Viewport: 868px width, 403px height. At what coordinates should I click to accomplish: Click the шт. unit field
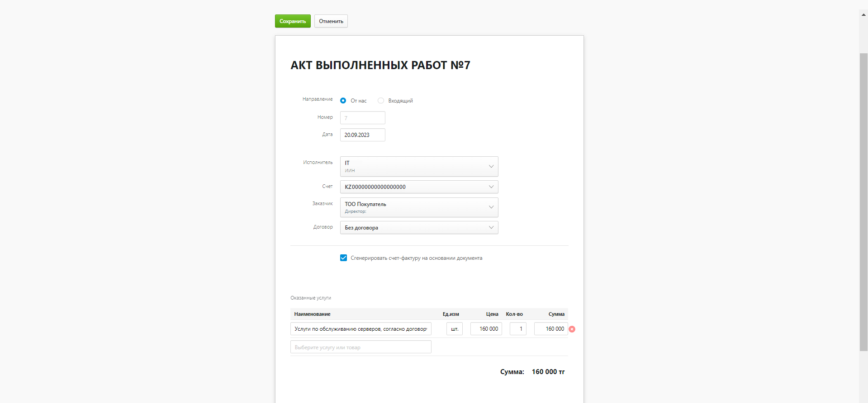(x=455, y=329)
